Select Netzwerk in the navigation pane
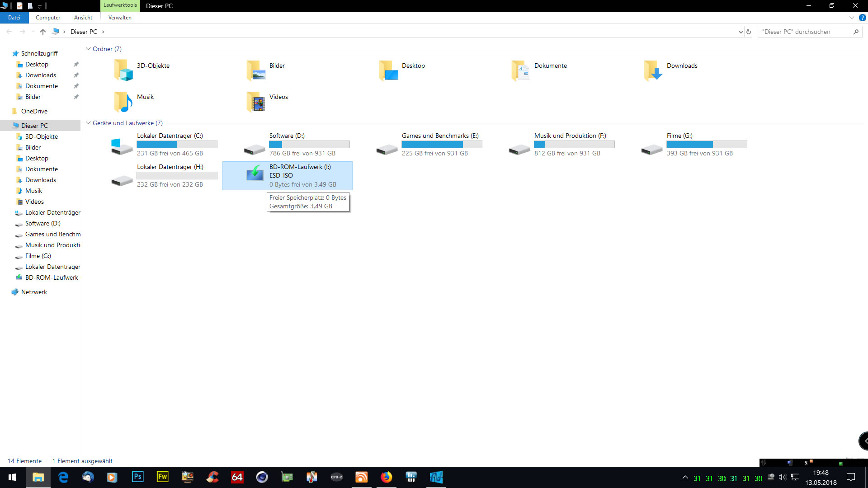The width and height of the screenshot is (868, 488). [x=34, y=292]
